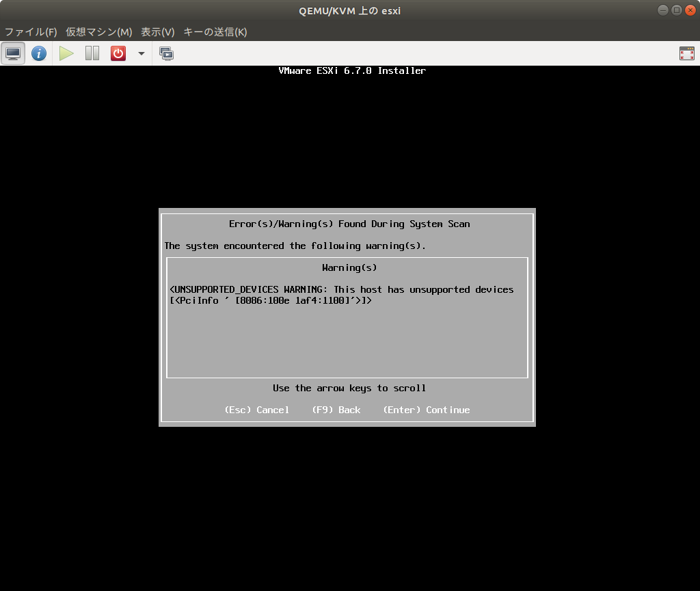Switch to fullscreen view icon

[x=686, y=53]
